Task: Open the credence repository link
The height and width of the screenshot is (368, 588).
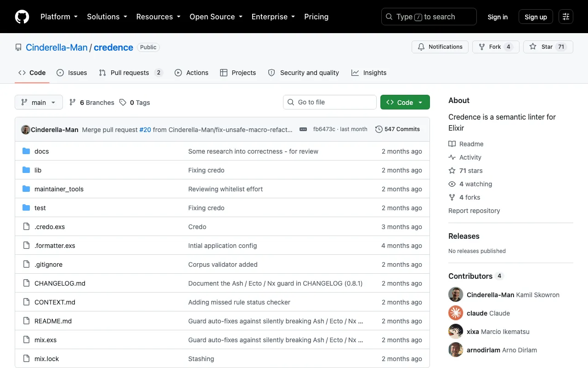Action: click(113, 47)
